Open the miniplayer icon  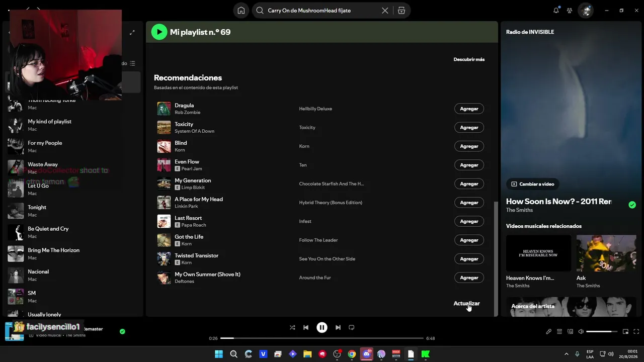(626, 331)
